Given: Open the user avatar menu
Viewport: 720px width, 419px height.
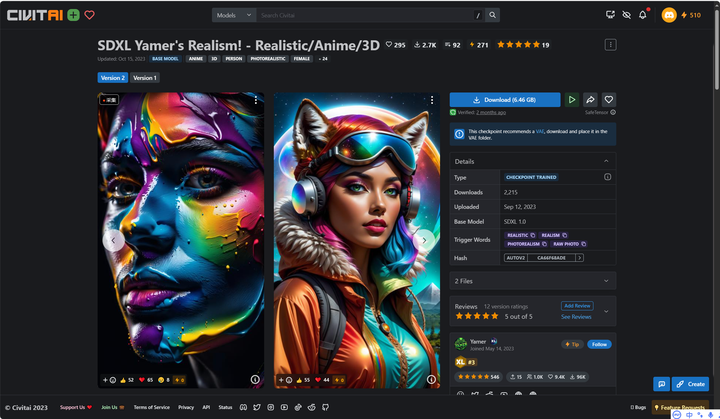Looking at the screenshot, I should tap(669, 15).
